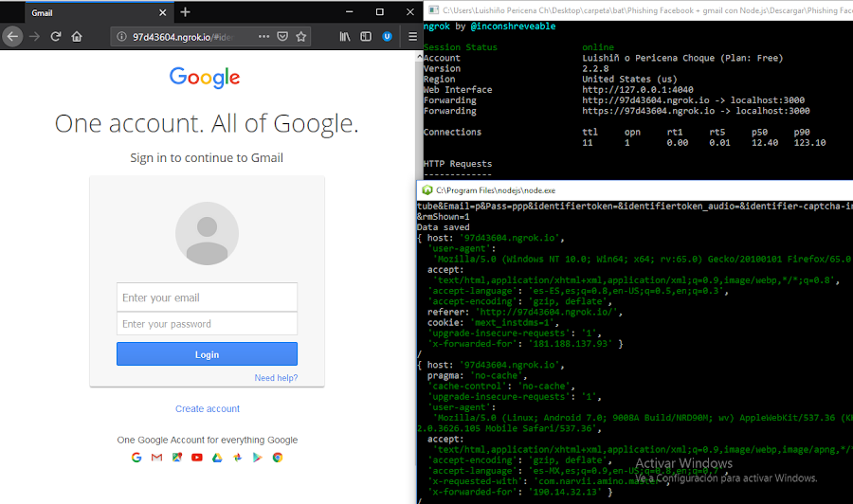The image size is (853, 504).
Task: Toggle Firefox sidebar icon
Action: pos(366,36)
